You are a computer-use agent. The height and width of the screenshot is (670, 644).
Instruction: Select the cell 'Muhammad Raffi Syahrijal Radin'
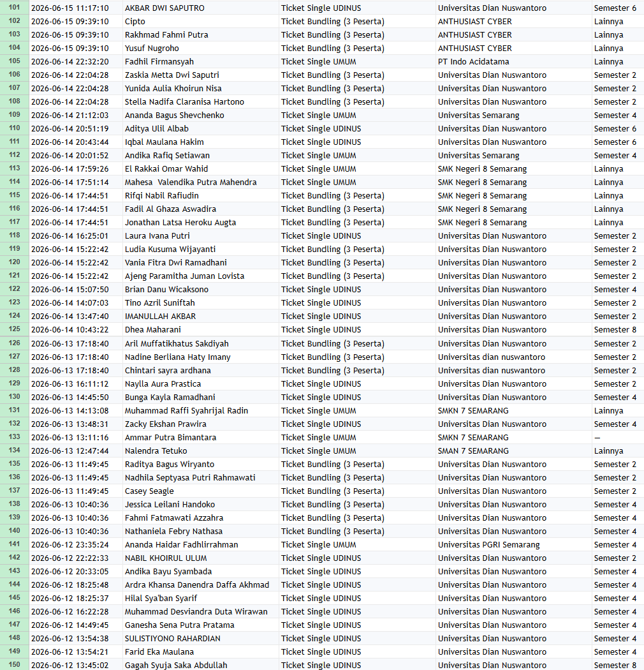pos(201,411)
